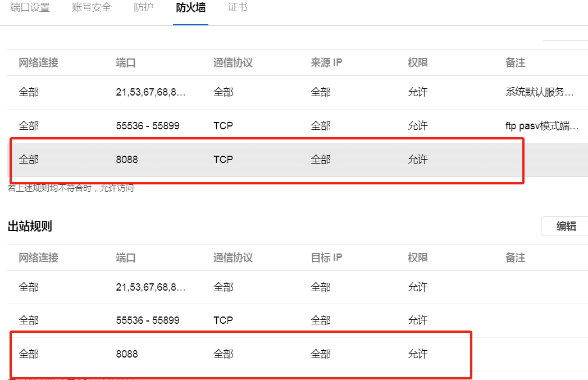Screen dimensions: 588x380
Task: Click the inbound 网络连接 column header
Action: [x=38, y=63]
